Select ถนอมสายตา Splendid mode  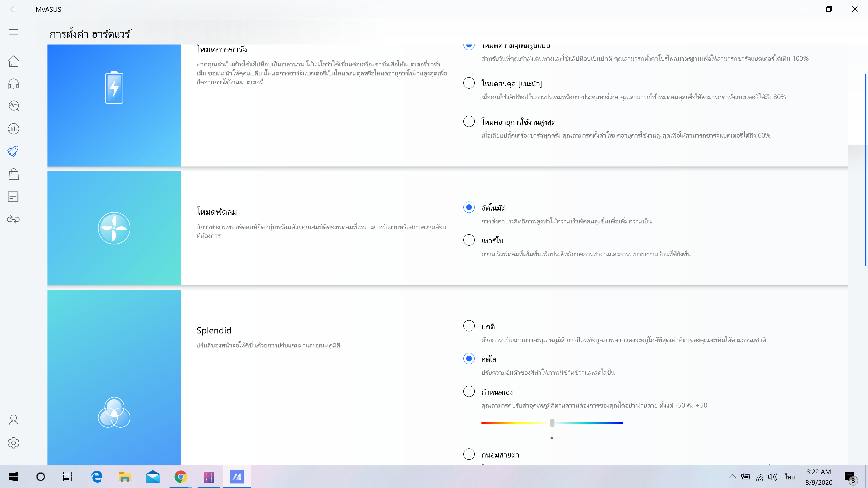coord(469,454)
